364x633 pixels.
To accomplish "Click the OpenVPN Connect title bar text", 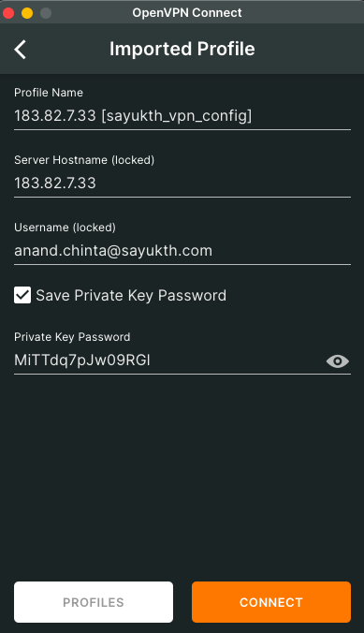I will [187, 12].
